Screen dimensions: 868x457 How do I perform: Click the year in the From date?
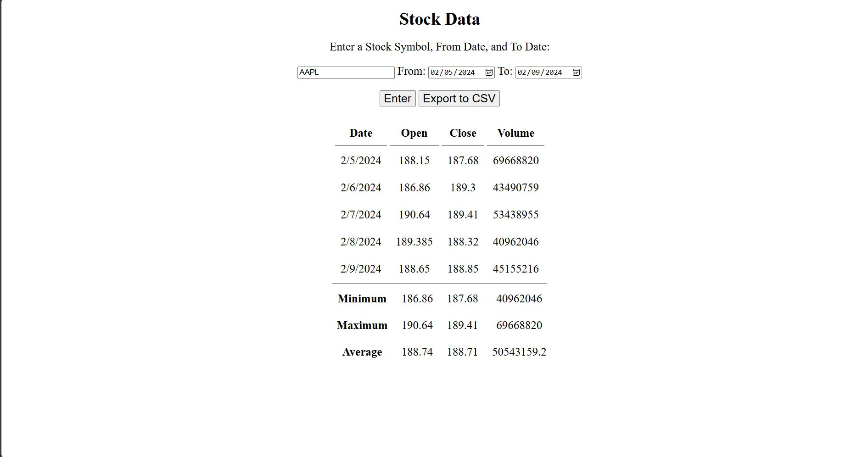466,72
